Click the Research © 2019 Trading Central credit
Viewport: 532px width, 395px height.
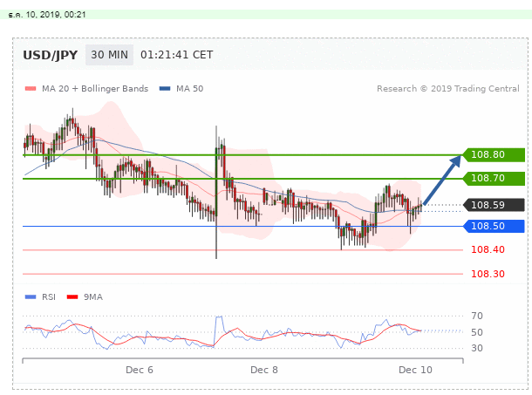447,89
